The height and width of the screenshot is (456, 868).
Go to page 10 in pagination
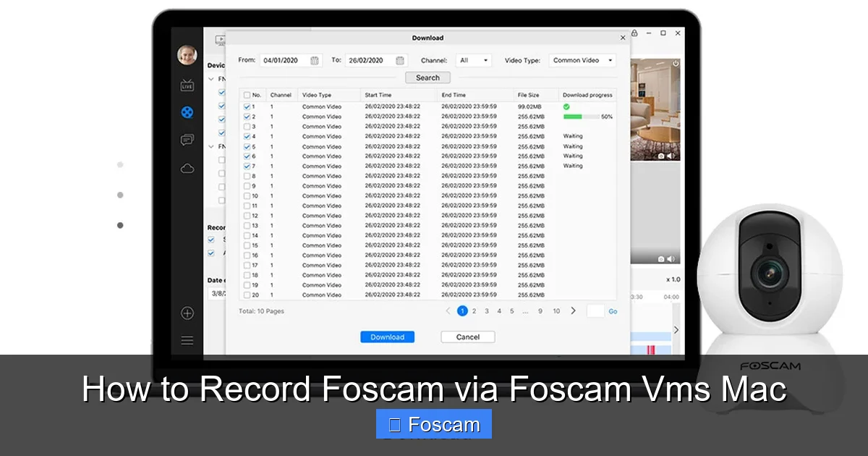point(556,311)
